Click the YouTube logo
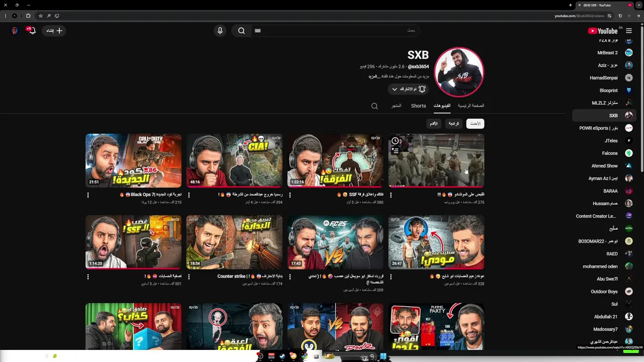The image size is (644, 362). point(602,31)
